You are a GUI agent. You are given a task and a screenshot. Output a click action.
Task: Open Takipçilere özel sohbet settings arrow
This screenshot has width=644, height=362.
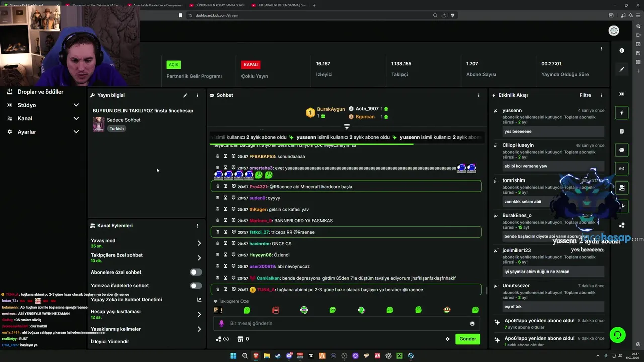(x=199, y=258)
